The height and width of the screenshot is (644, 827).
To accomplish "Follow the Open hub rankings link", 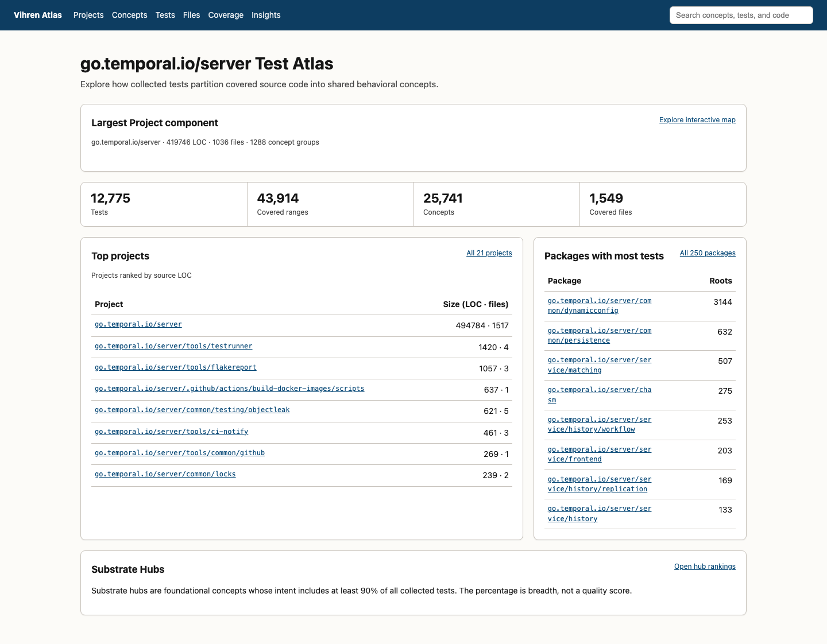I will pos(705,567).
